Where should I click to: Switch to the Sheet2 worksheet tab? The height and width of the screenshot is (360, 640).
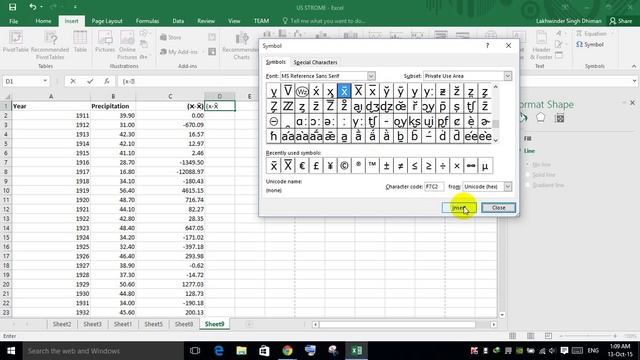[62, 324]
